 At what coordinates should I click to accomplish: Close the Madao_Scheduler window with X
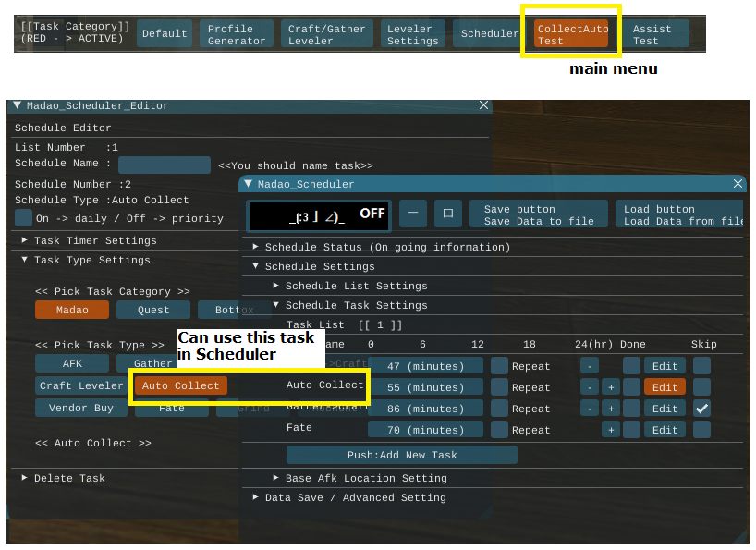[x=737, y=184]
